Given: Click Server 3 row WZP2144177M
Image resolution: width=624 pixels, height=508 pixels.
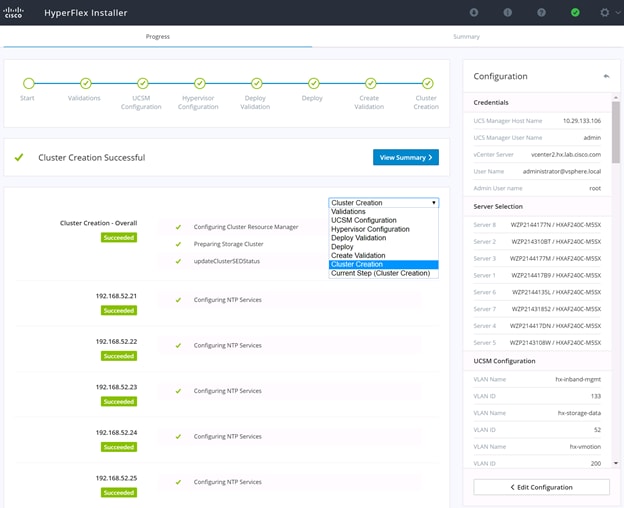Looking at the screenshot, I should pyautogui.click(x=537, y=259).
